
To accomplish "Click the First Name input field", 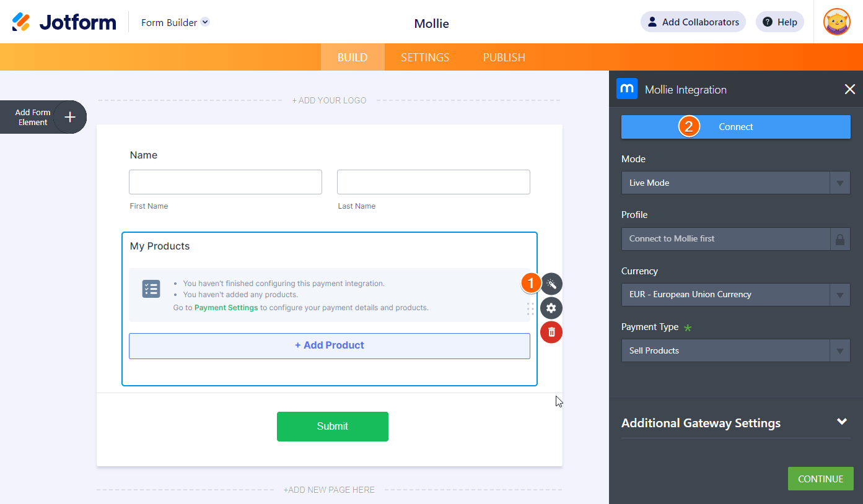I will [226, 182].
